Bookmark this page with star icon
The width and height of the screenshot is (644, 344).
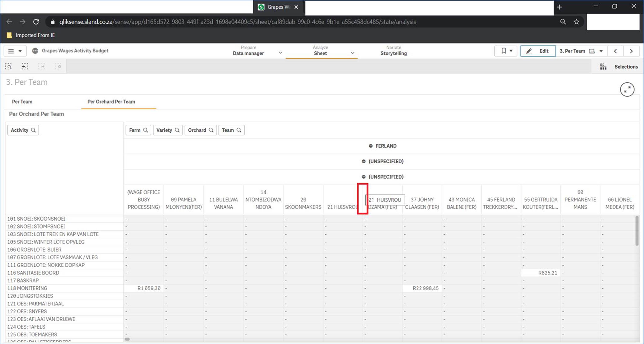576,22
